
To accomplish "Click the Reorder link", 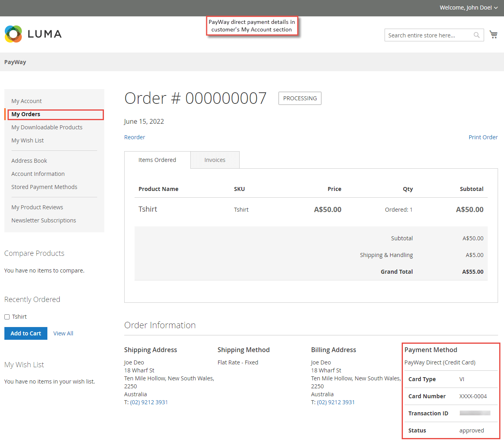I will [x=135, y=137].
